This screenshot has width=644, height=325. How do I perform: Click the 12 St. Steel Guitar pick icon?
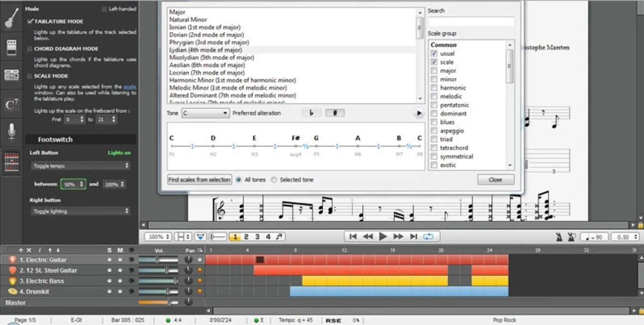(13, 270)
